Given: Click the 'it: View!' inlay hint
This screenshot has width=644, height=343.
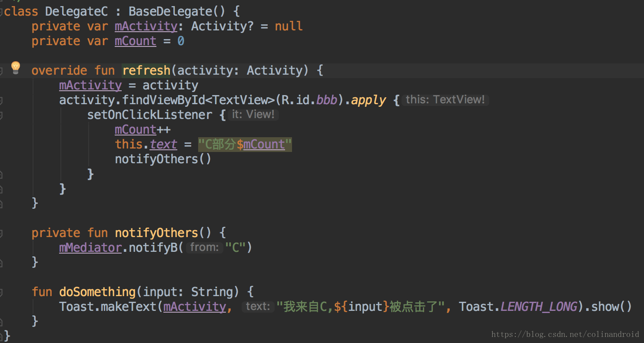Looking at the screenshot, I should (253, 115).
